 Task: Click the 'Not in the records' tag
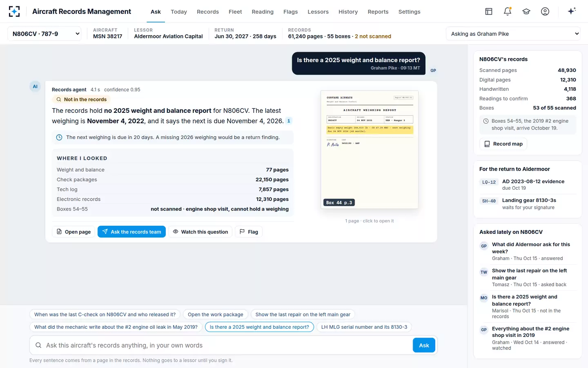(81, 99)
